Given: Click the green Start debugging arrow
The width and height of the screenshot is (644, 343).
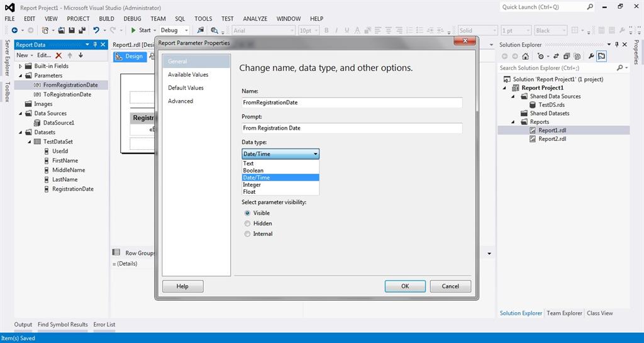Looking at the screenshot, I should click(133, 30).
